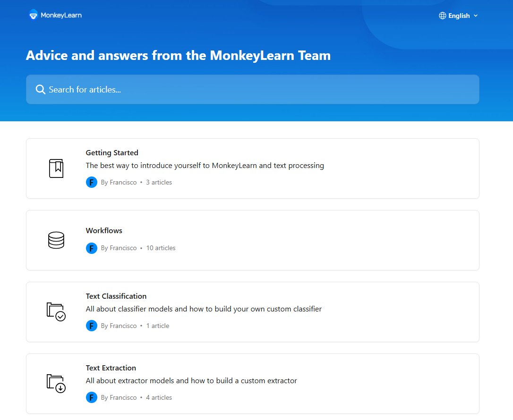Click the MonkeyLearn logo in the header

click(x=55, y=15)
